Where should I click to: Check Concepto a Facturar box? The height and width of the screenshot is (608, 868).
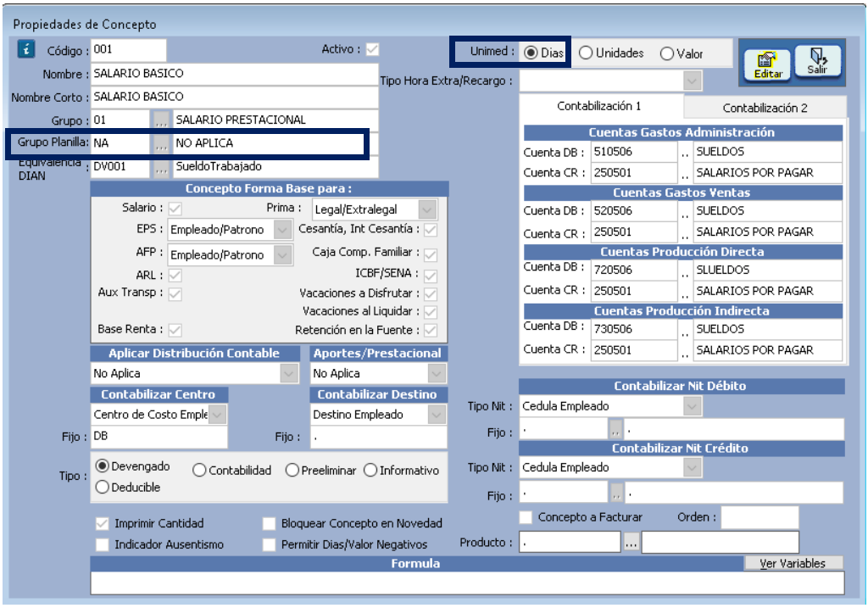tap(526, 517)
